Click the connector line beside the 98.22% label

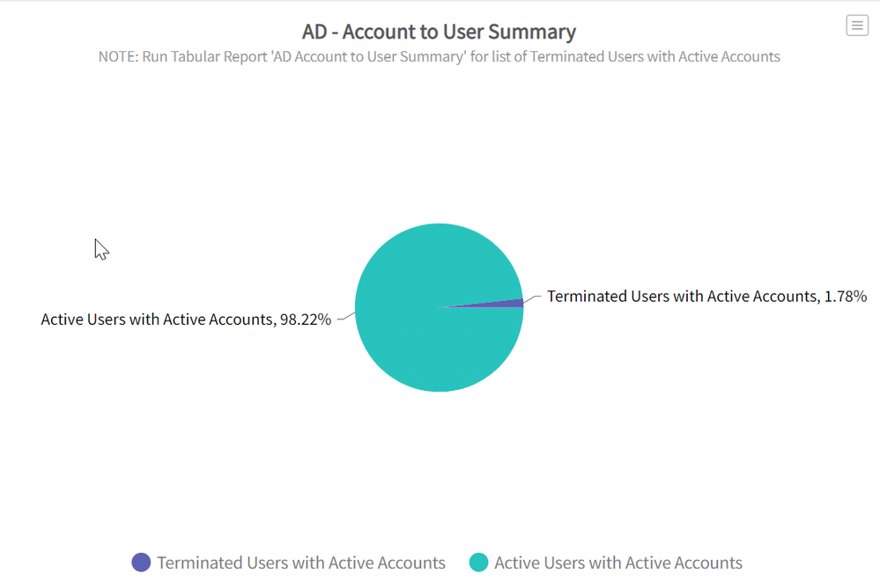point(345,315)
